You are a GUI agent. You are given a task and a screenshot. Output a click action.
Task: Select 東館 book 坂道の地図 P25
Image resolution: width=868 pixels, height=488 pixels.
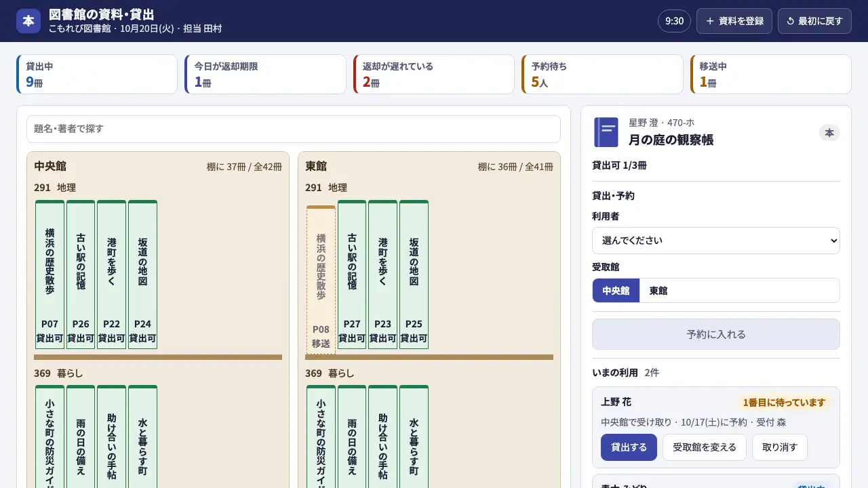(414, 274)
